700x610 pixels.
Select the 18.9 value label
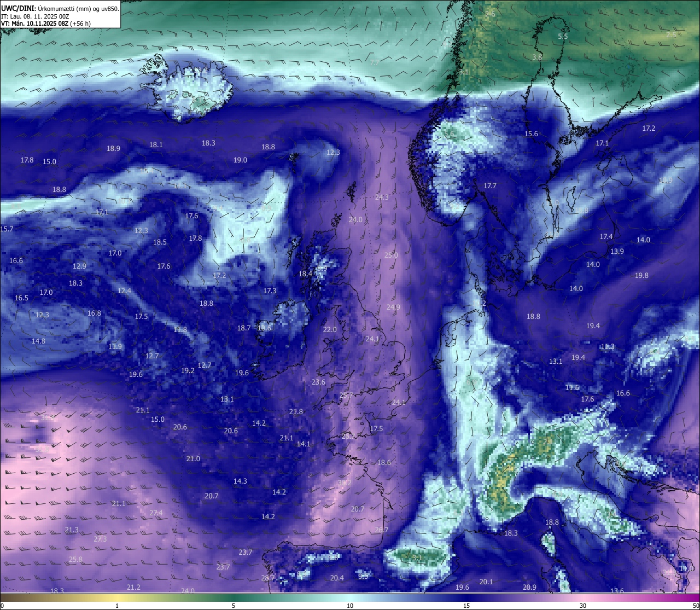pos(113,148)
